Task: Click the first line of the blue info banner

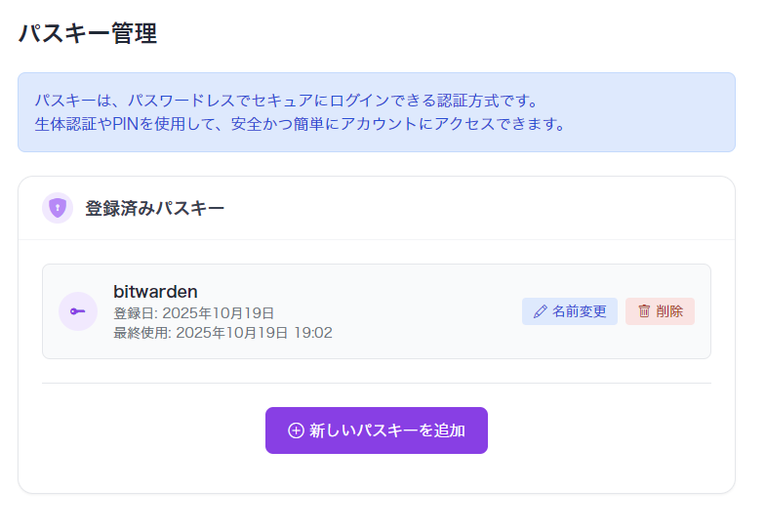Action: (x=287, y=101)
